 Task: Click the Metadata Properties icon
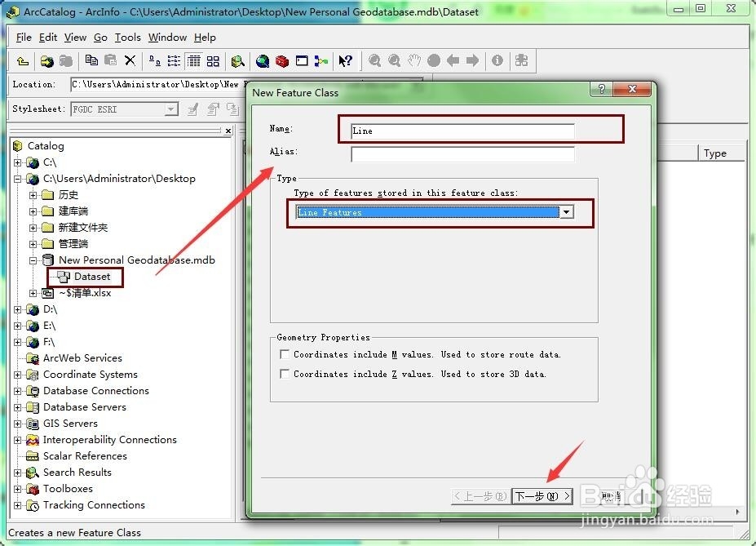coord(213,109)
